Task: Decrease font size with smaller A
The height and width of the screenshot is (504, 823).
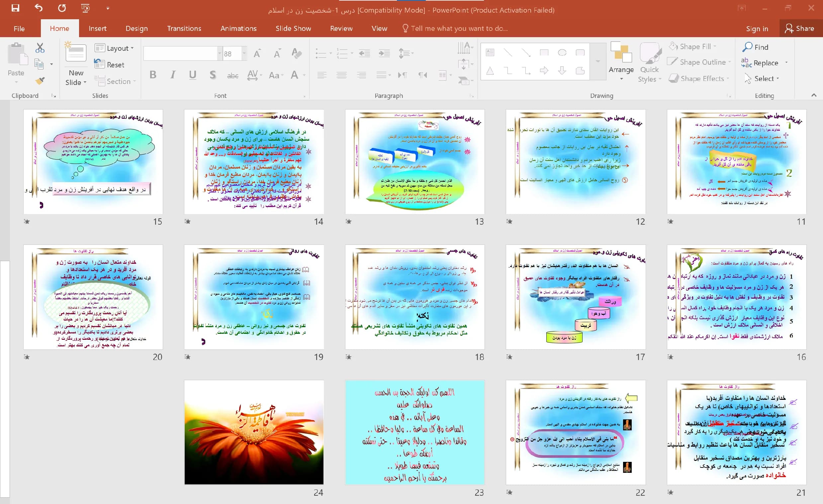Action: [277, 53]
